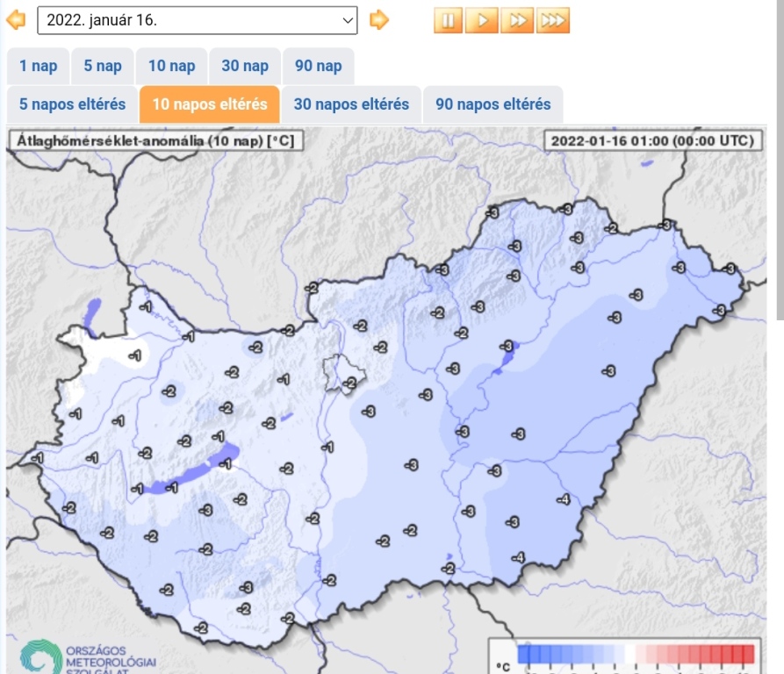This screenshot has height=674, width=784.
Task: Click the Országos Meteorológiai Szolgálat logo
Action: pyautogui.click(x=86, y=657)
